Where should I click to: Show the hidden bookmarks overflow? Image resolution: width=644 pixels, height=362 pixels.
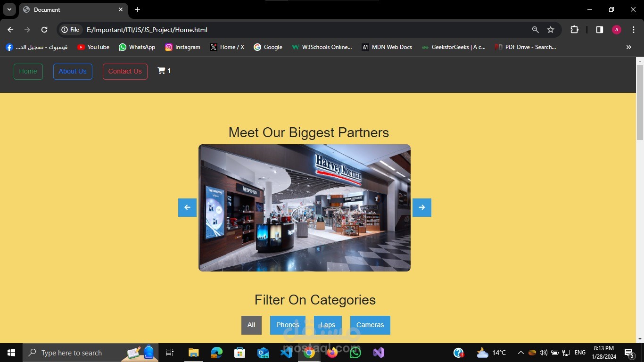point(628,47)
